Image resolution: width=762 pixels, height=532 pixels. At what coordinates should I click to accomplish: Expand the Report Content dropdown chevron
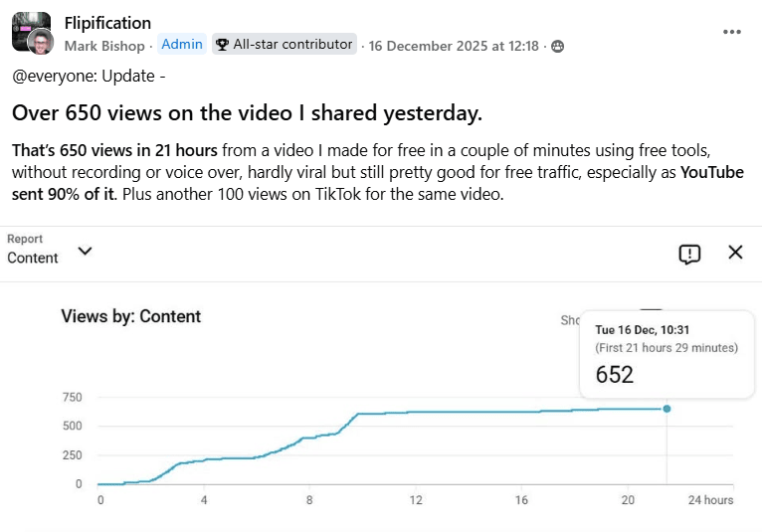85,251
